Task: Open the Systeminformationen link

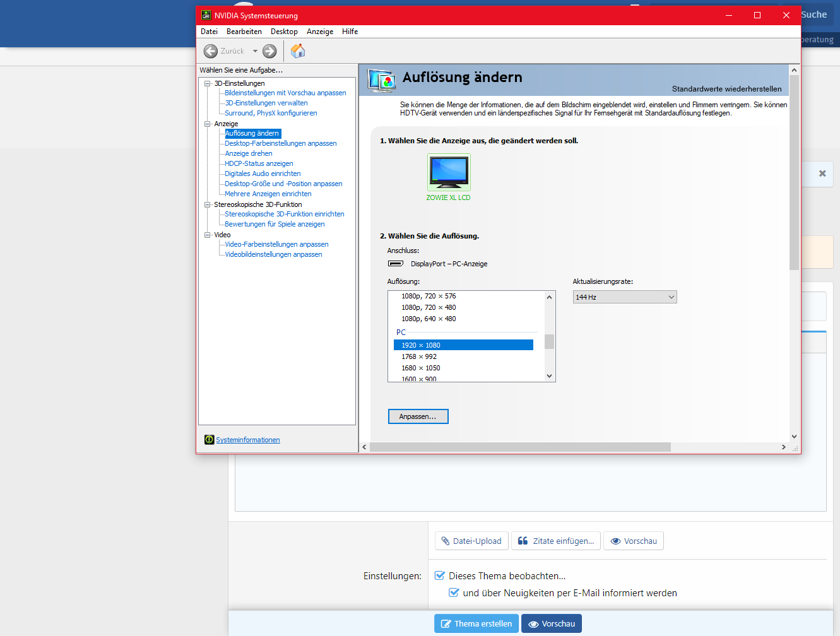Action: pos(248,440)
